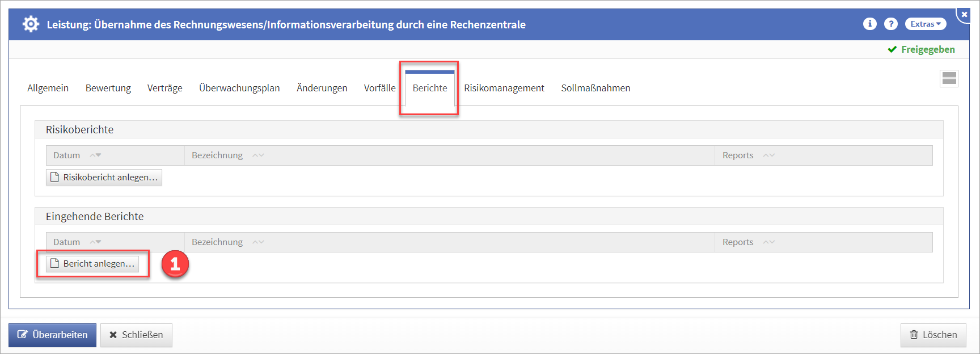Sort Risikoberichte by Reports column arrows
The width and height of the screenshot is (980, 354).
click(x=768, y=155)
